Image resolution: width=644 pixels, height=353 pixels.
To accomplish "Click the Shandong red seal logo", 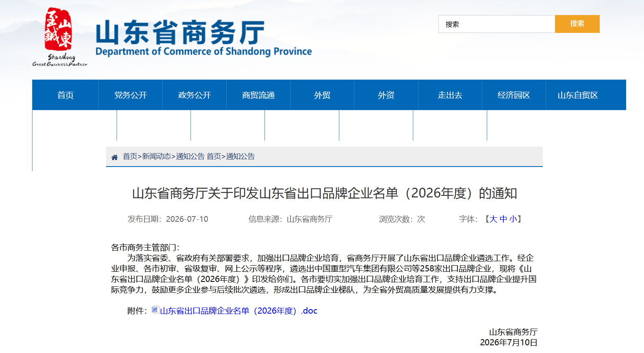I will [59, 37].
